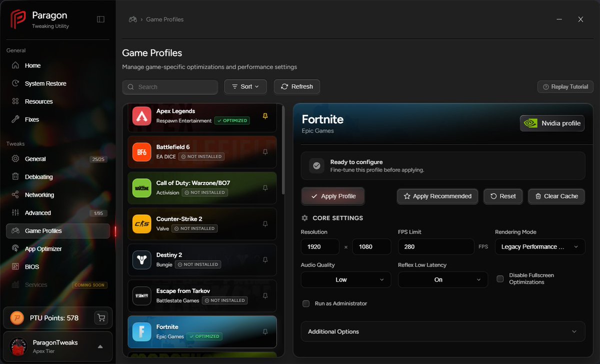Open System Restore in the sidebar
Screen dimensions: 600x364
[x=58, y=83]
